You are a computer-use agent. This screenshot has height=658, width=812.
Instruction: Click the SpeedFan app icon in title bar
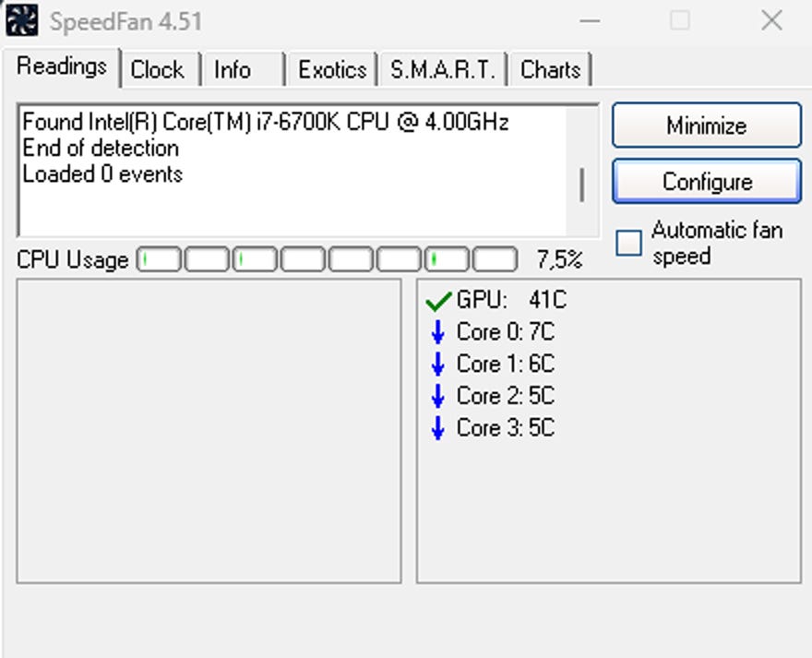tap(22, 20)
